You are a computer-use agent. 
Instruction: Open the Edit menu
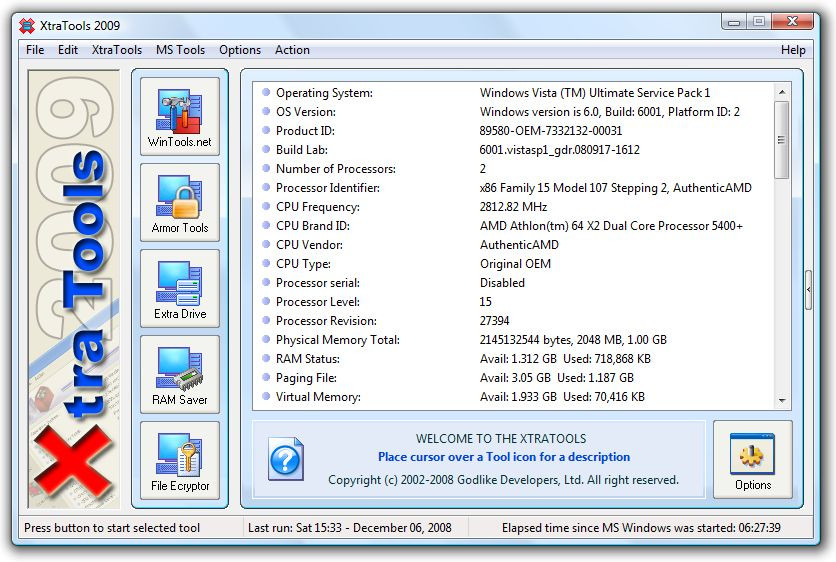[x=68, y=50]
